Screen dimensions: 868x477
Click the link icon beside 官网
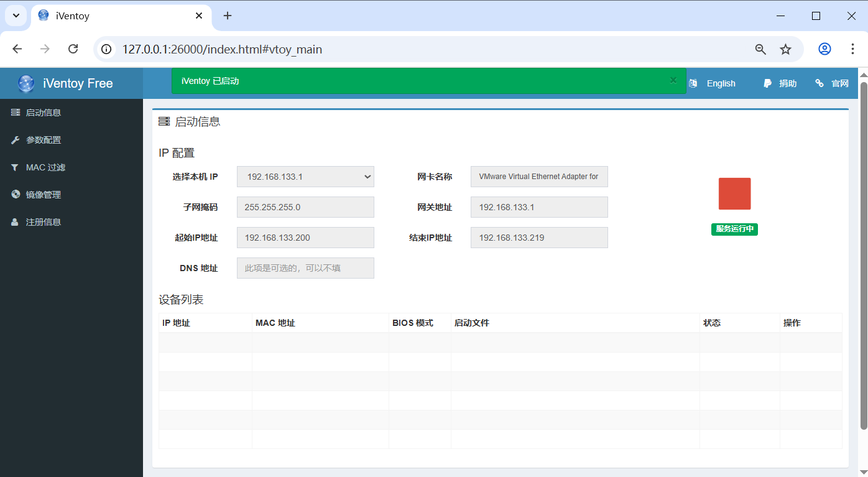(x=820, y=83)
